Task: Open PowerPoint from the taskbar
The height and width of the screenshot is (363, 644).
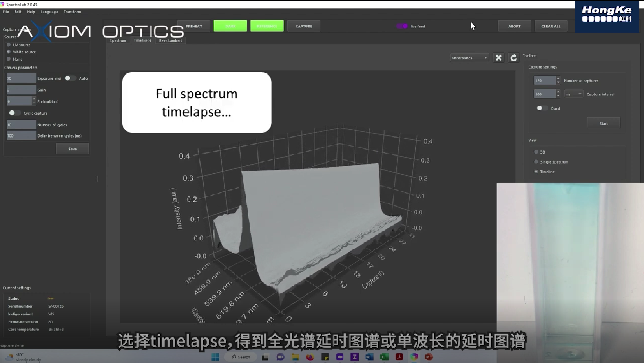Action: pos(429,357)
